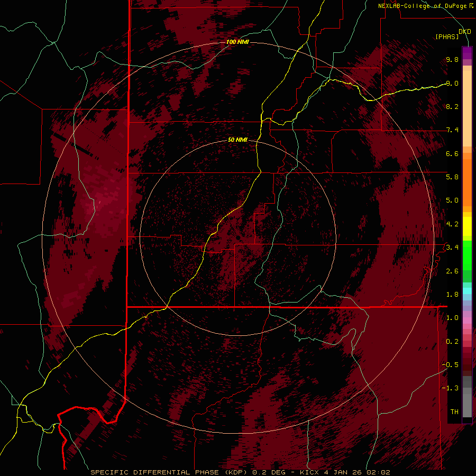Screen dimensions: 476x476
Task: Pick the gray TH swatch on the color bar
Action: (467, 407)
